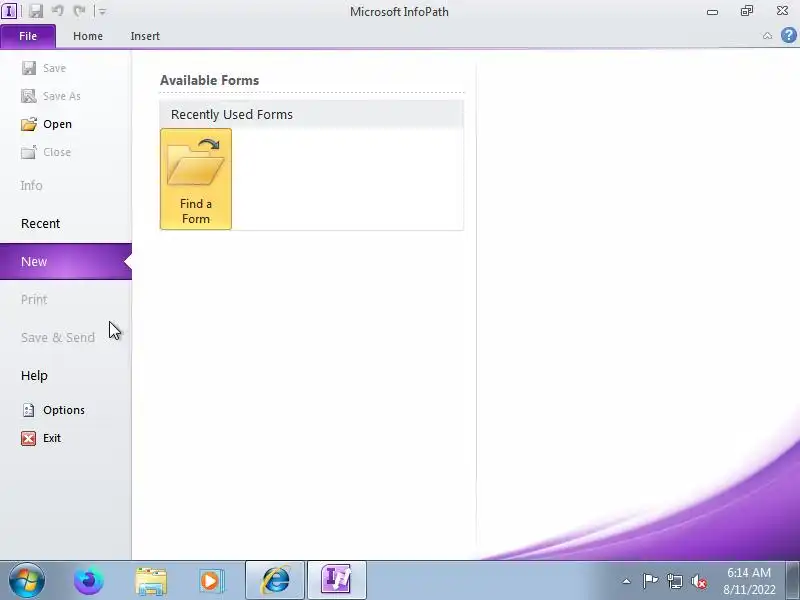Show hidden system tray icons

627,581
